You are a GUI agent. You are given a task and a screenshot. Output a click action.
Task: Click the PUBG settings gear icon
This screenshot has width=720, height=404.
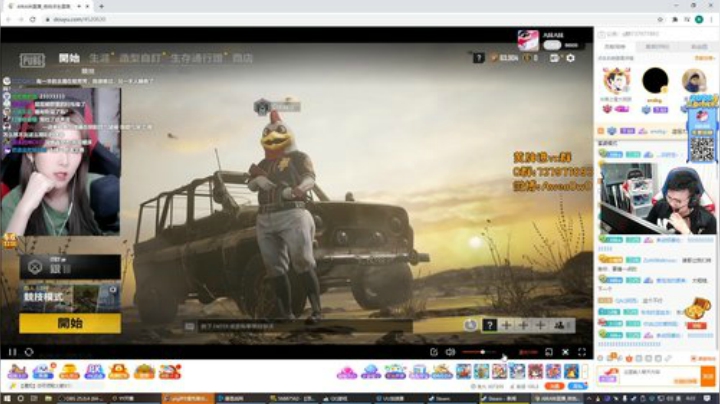[570, 58]
